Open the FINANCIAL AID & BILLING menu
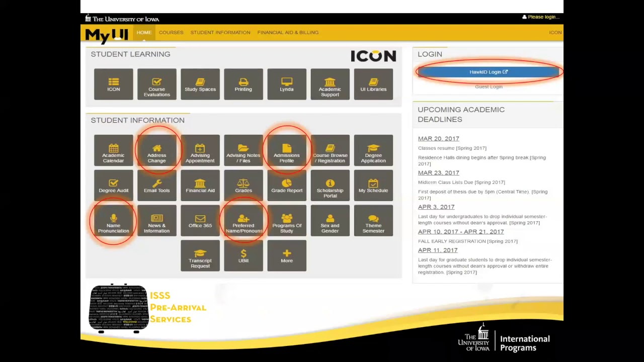 point(288,32)
